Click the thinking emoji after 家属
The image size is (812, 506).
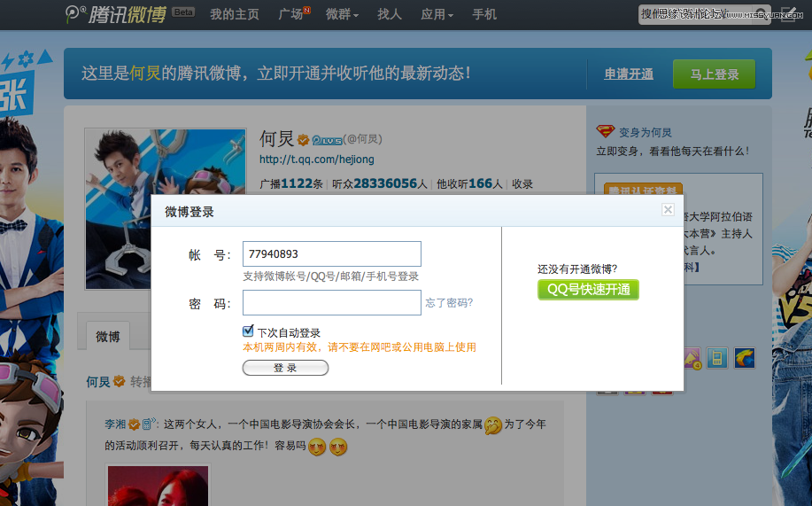(493, 425)
